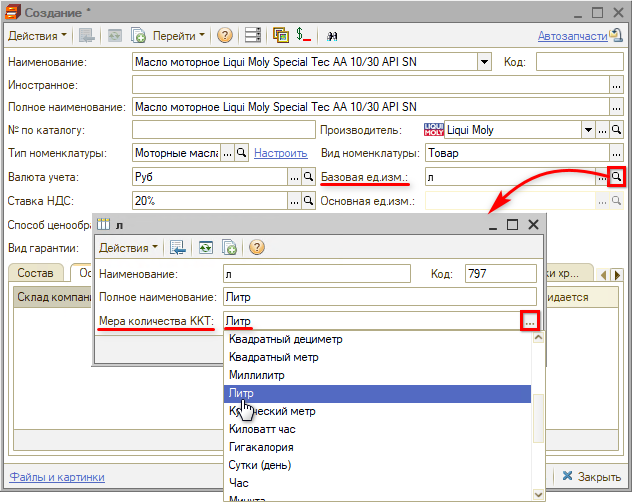The image size is (632, 502).
Task: Click the Настроить link
Action: [x=281, y=153]
